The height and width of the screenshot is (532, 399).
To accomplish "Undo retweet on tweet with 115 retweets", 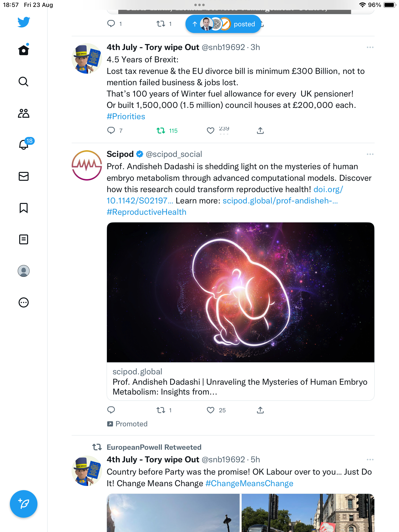I will (x=161, y=131).
